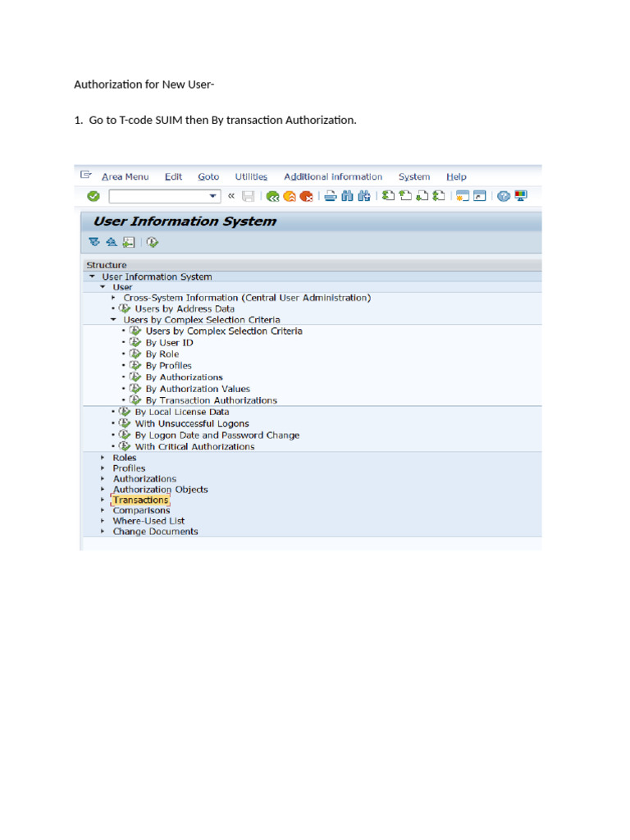
Task: Collapse Users by Complex Selection Criteria folder
Action: (x=113, y=319)
